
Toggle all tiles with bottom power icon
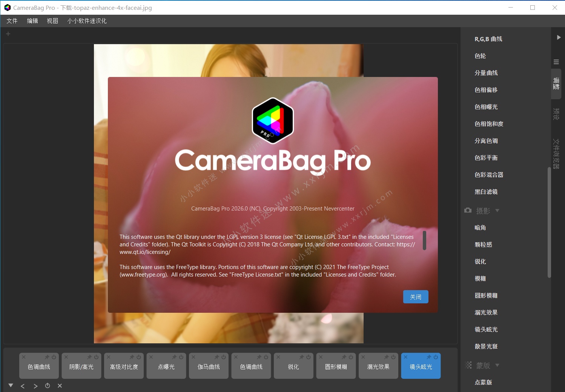tap(48, 386)
